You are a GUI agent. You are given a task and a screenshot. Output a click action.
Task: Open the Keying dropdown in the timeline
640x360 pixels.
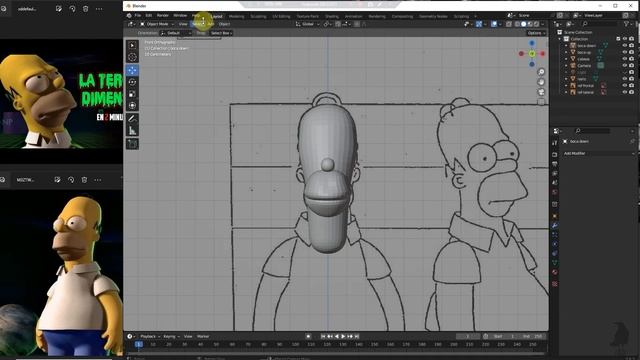tap(171, 336)
